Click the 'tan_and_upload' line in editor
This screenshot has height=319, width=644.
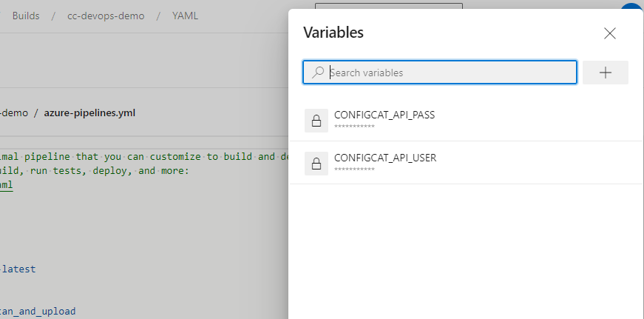pos(38,311)
